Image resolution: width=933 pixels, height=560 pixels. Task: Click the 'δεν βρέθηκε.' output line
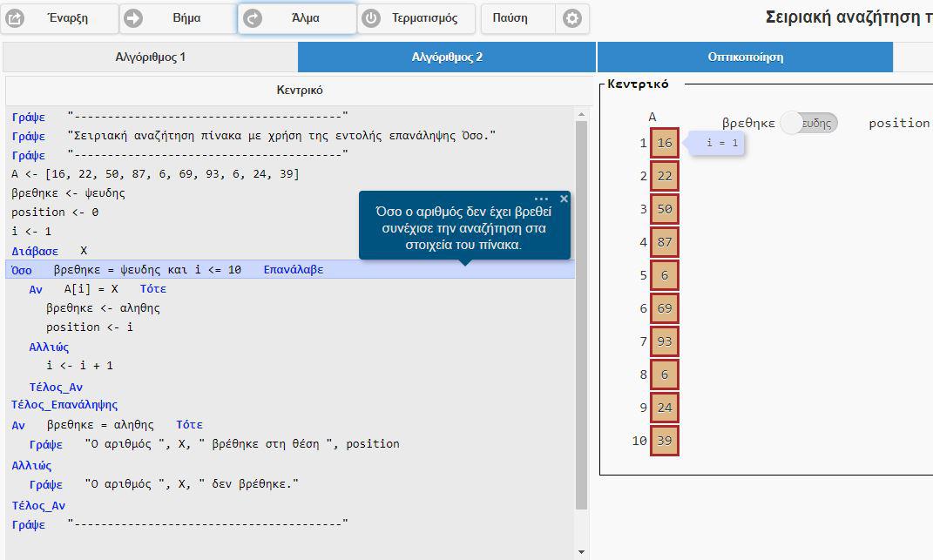164,484
